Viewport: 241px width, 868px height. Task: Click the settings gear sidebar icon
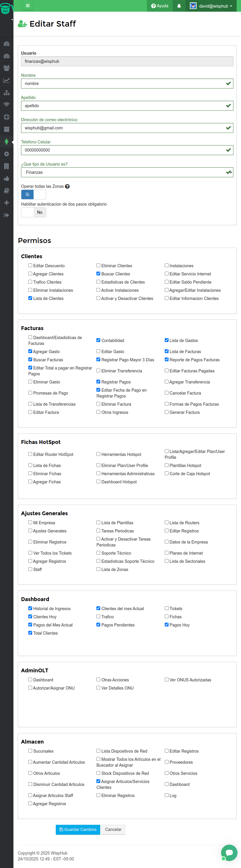coord(6,154)
